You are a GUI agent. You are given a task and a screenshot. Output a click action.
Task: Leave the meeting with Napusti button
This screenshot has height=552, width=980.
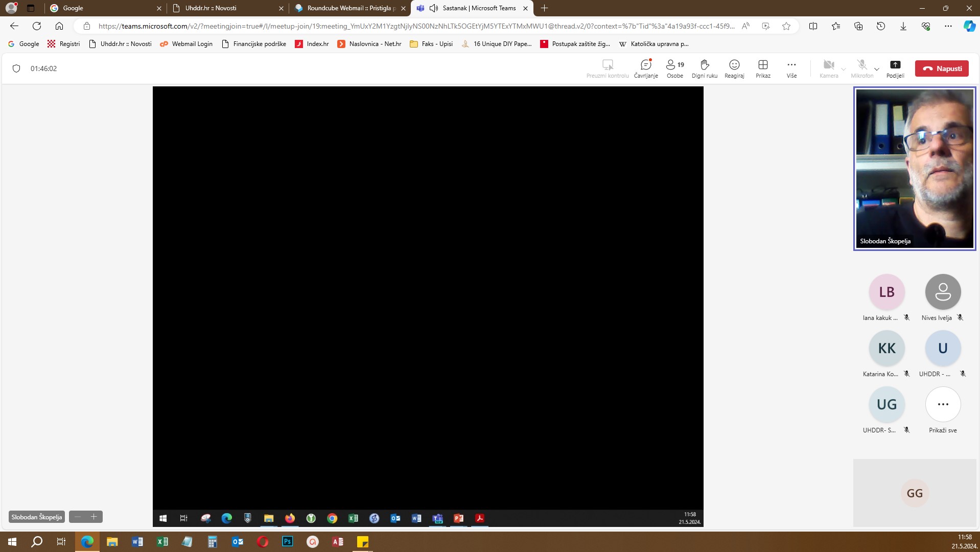pyautogui.click(x=941, y=68)
